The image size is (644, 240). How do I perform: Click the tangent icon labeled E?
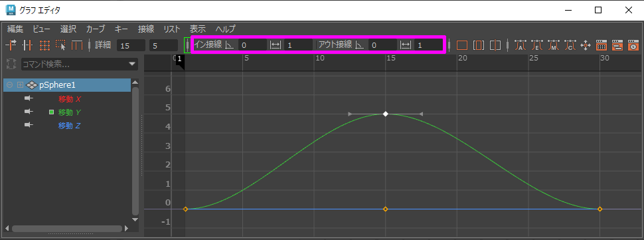537,45
